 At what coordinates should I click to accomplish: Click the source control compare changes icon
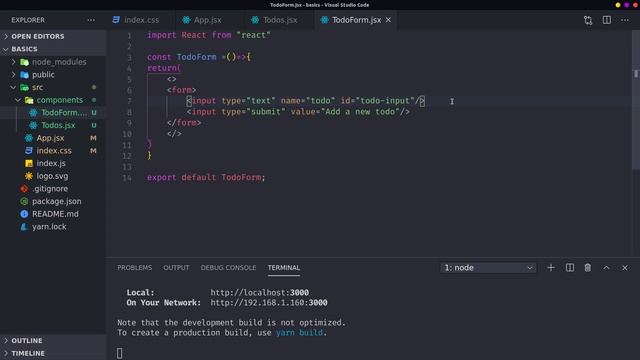point(588,20)
